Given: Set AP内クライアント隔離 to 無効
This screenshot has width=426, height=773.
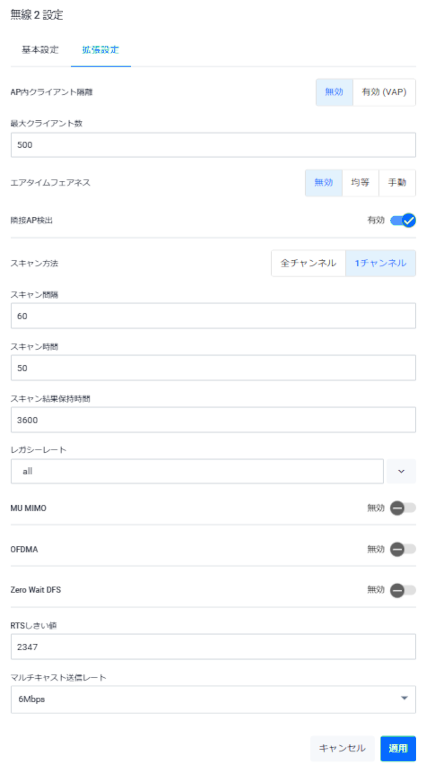Looking at the screenshot, I should click(334, 92).
